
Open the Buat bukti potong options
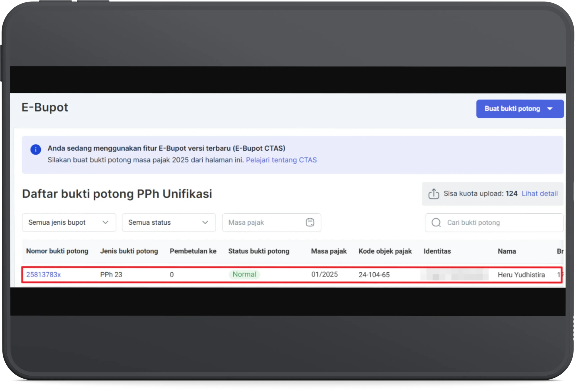[520, 109]
